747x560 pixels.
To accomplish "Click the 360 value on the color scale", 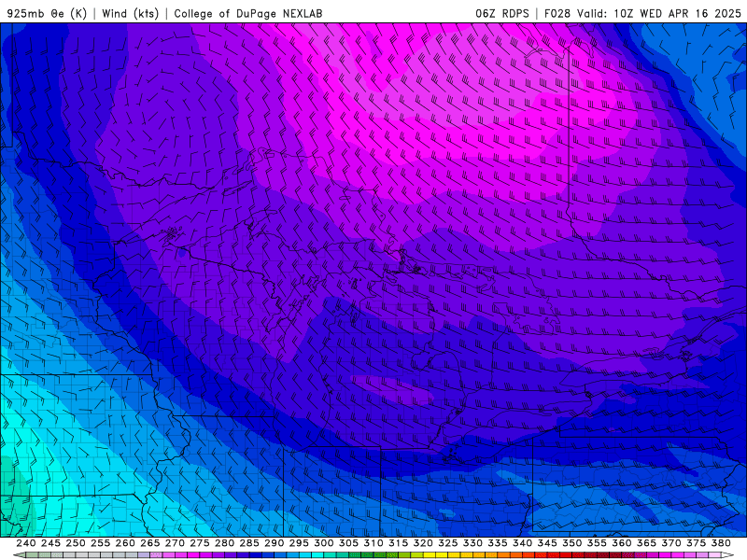I will pyautogui.click(x=621, y=543).
